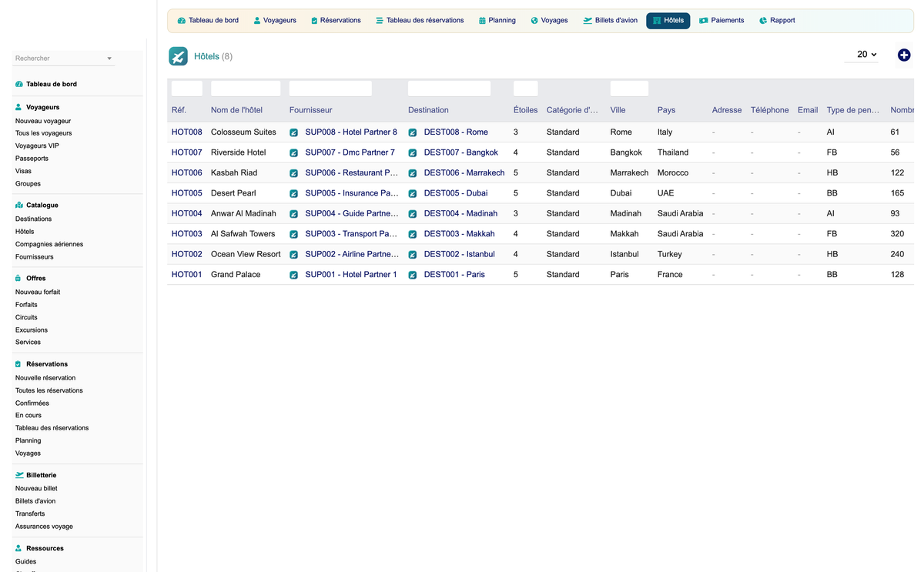Open Fournisseurs in sidebar

pos(35,257)
